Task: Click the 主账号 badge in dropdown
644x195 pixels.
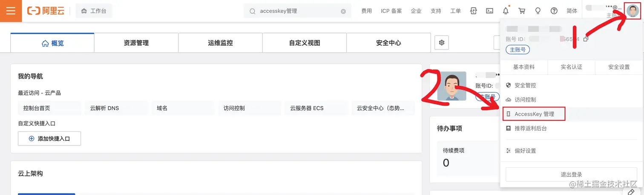Action: click(517, 49)
